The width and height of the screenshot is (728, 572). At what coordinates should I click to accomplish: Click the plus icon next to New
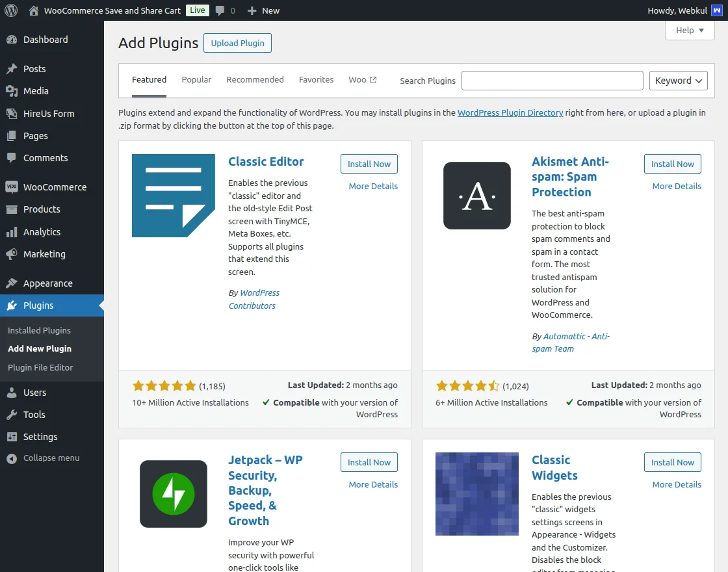252,10
